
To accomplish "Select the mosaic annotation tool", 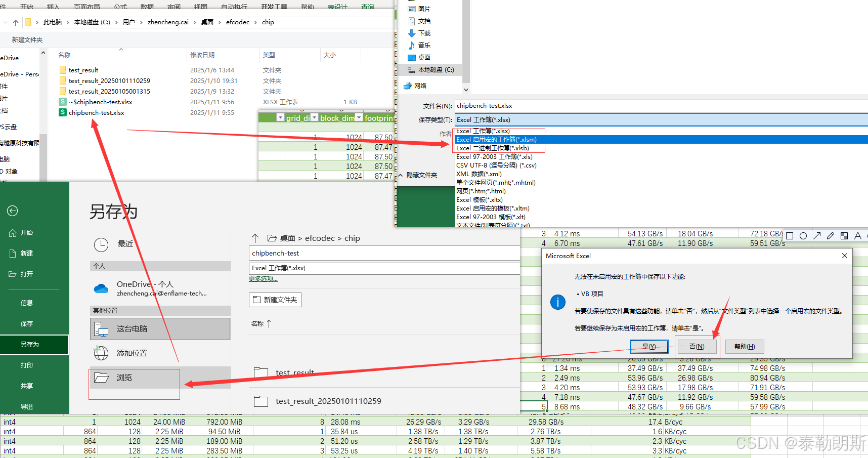I will point(844,236).
